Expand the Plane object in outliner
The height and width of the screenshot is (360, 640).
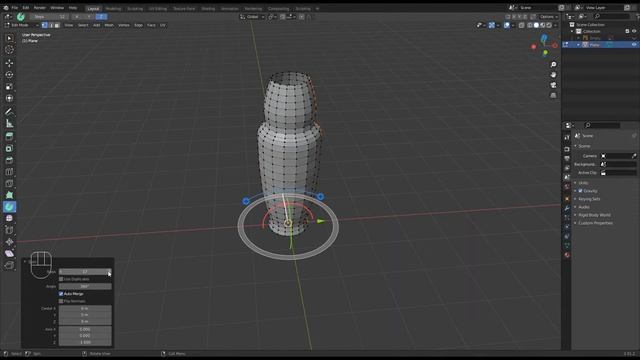click(x=578, y=44)
